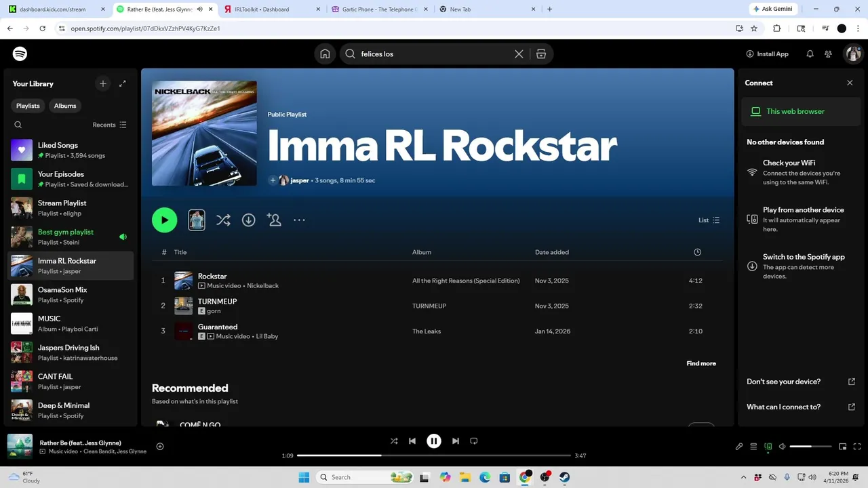Pause the currently playing song

coord(434,441)
